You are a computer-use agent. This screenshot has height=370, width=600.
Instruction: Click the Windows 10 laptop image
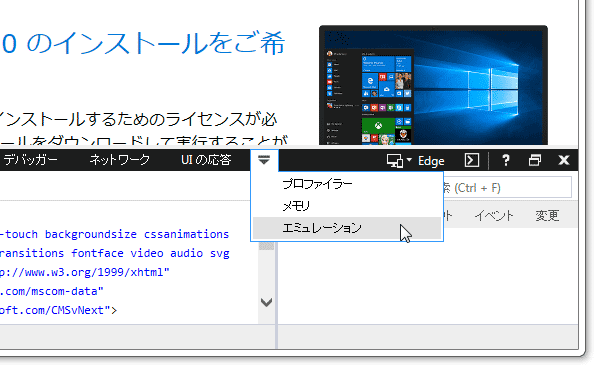point(433,85)
